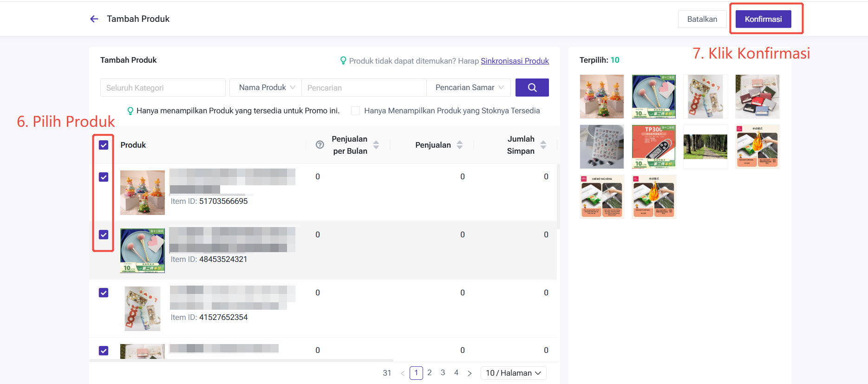This screenshot has width=868, height=384.
Task: Sort by Penjualan per Bulan column
Action: click(x=376, y=145)
